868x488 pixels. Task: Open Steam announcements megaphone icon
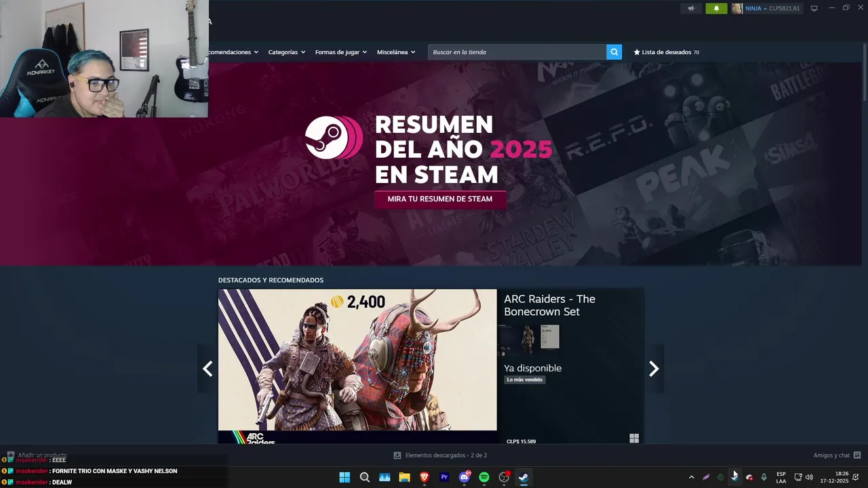click(x=691, y=9)
